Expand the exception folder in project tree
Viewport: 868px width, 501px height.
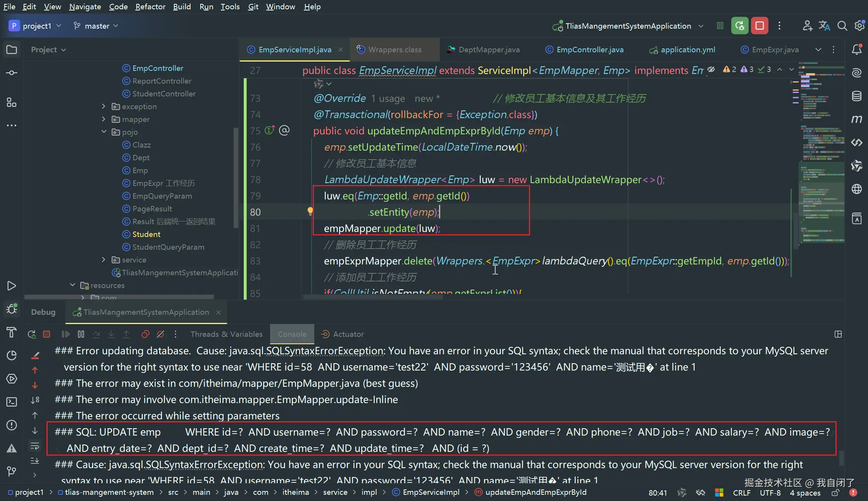click(x=103, y=106)
